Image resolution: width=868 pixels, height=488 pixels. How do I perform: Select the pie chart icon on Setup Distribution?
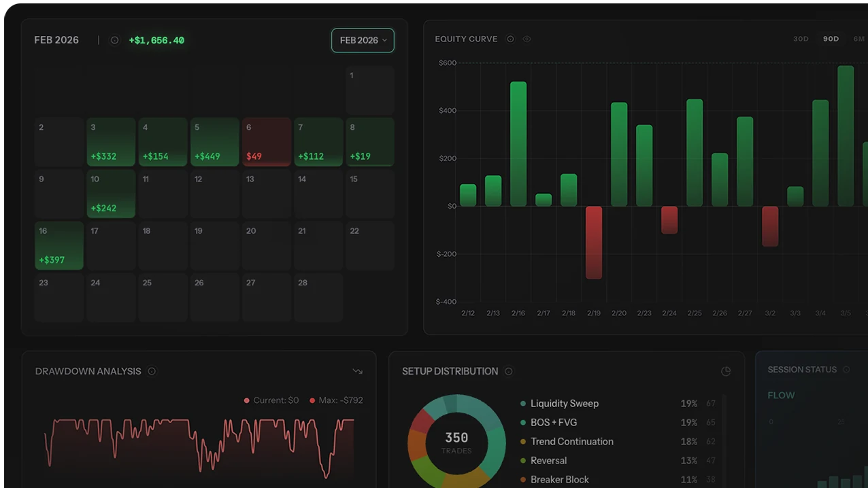pos(725,371)
